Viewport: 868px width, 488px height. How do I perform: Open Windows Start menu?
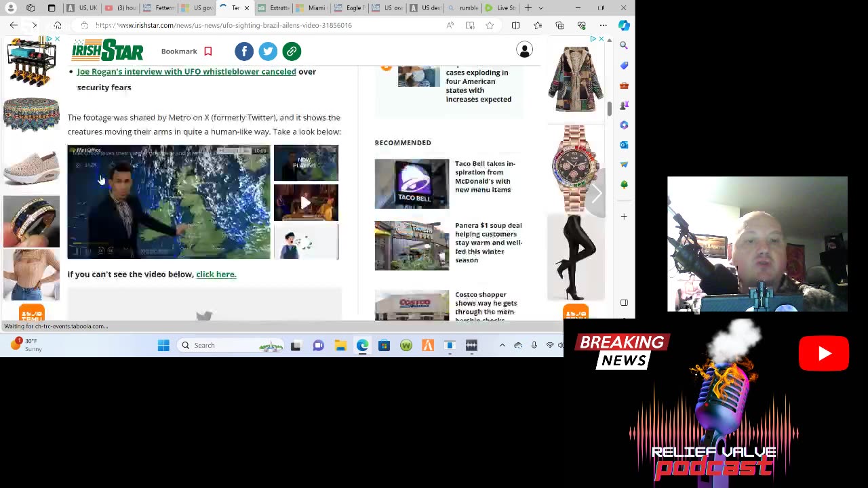pos(163,346)
